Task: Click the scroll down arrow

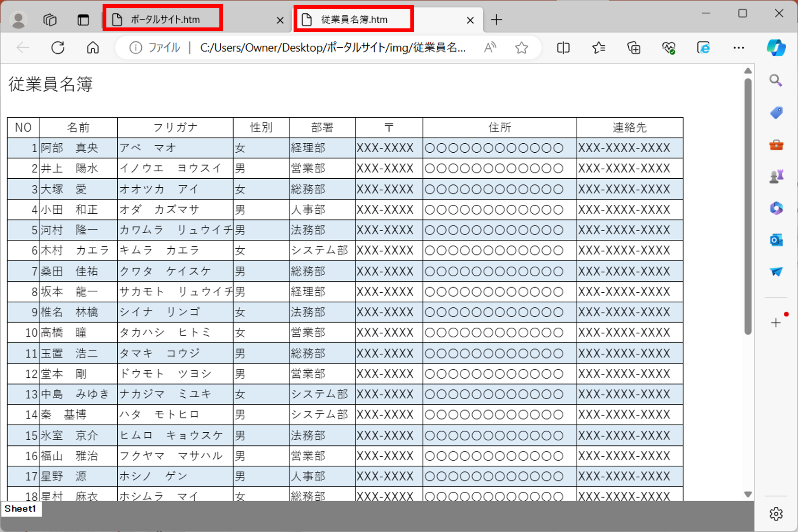Action: [747, 494]
